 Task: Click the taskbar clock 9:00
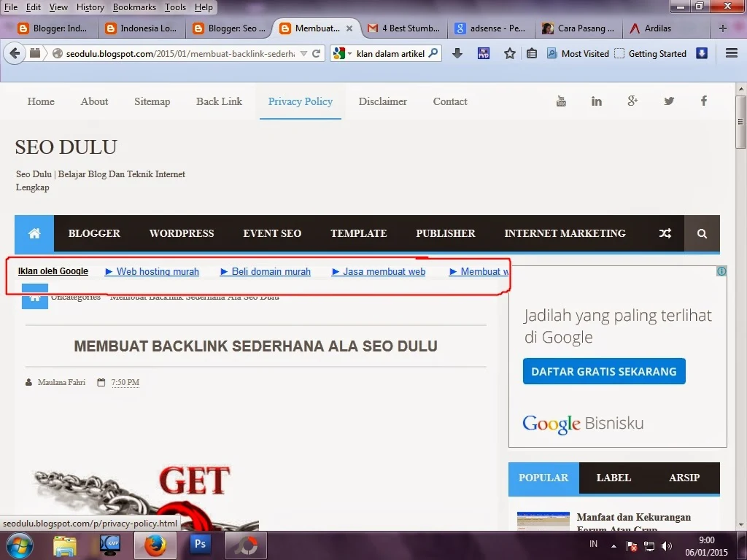pyautogui.click(x=706, y=540)
